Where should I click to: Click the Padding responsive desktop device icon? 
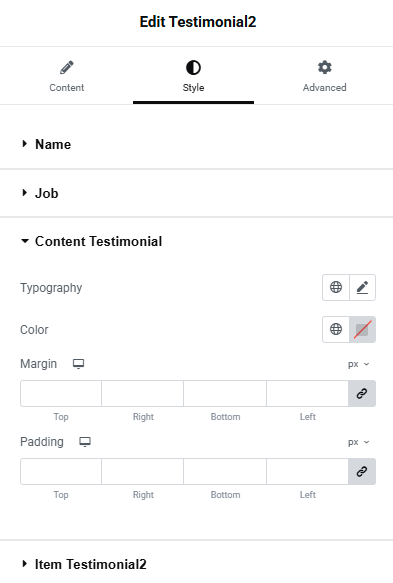coord(85,442)
